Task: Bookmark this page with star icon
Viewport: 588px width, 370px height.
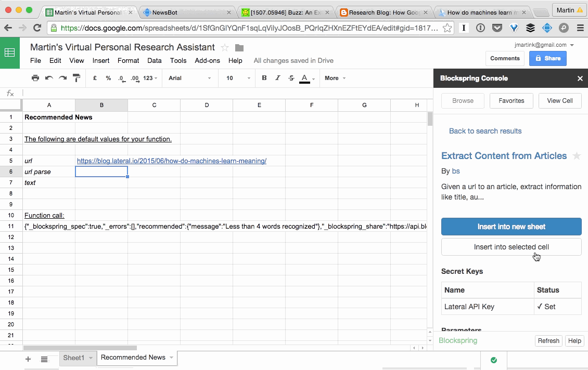Action: click(447, 28)
